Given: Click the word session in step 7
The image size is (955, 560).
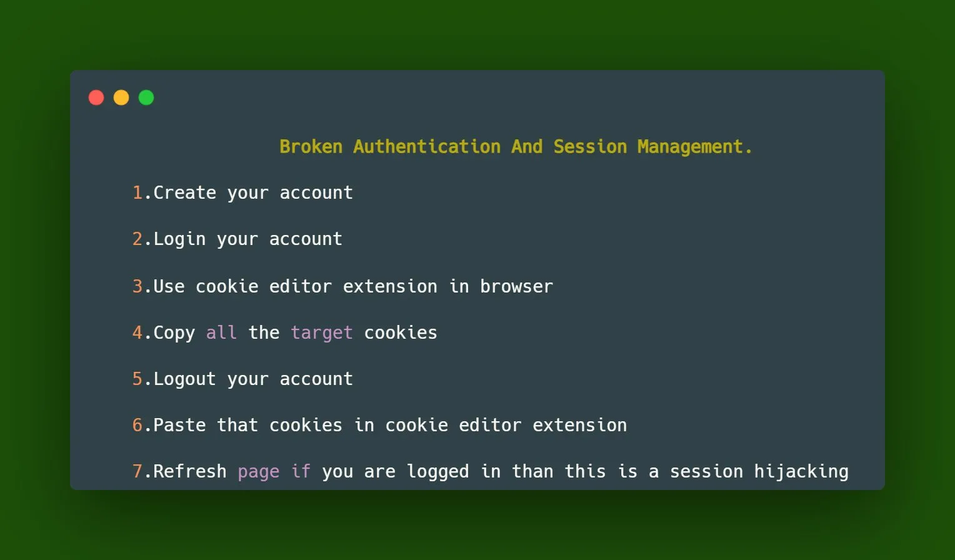Looking at the screenshot, I should click(x=706, y=472).
